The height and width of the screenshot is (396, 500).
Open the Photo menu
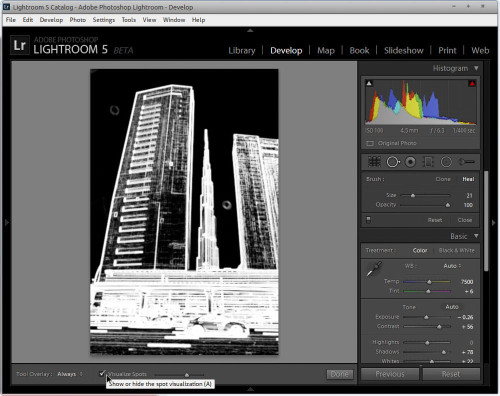78,20
